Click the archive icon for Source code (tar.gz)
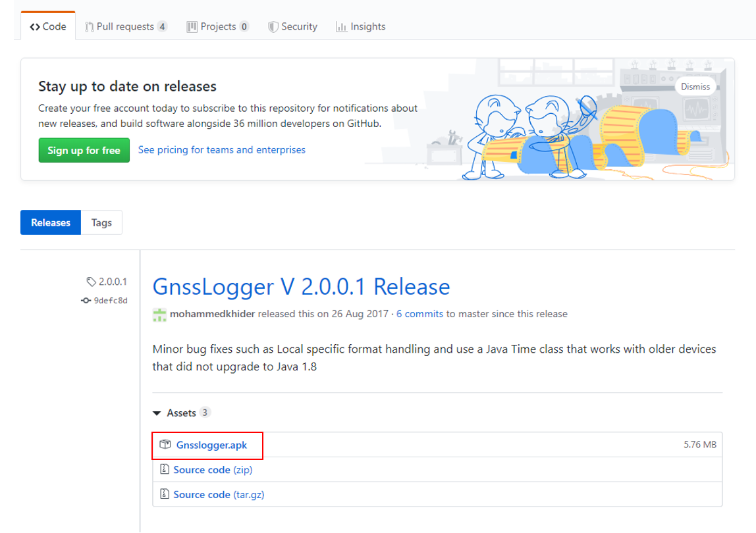Image resolution: width=756 pixels, height=533 pixels. pyautogui.click(x=165, y=494)
